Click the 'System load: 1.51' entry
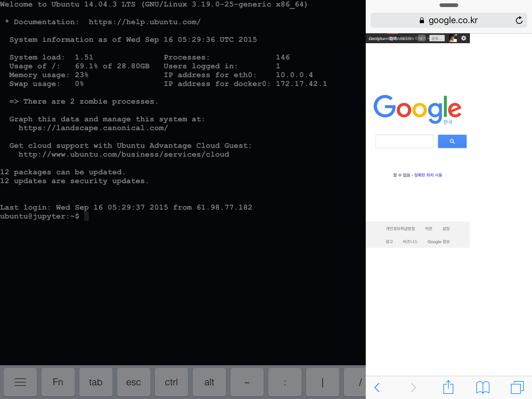The height and width of the screenshot is (399, 532). 51,57
